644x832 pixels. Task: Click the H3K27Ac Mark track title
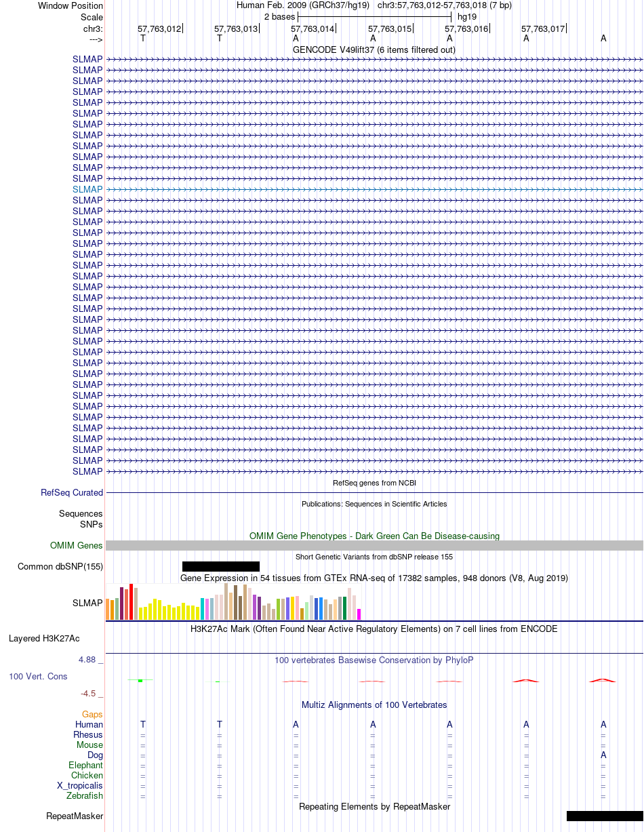point(374,629)
